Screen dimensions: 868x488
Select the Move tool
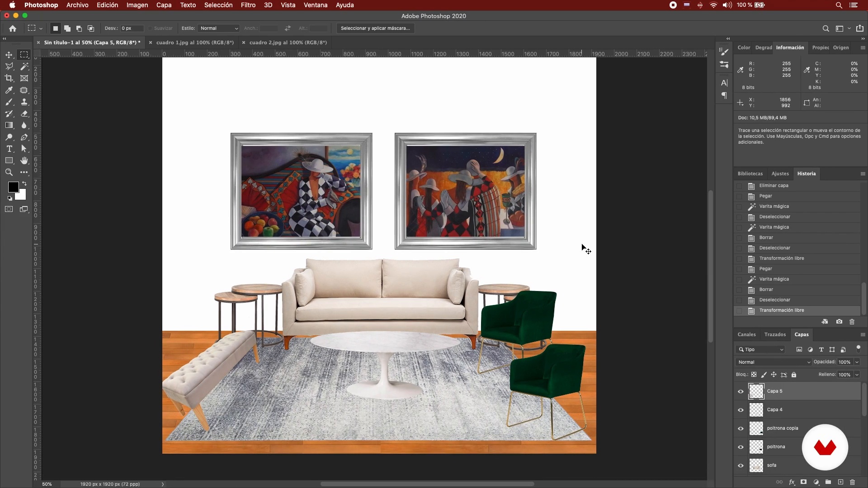coord(9,55)
